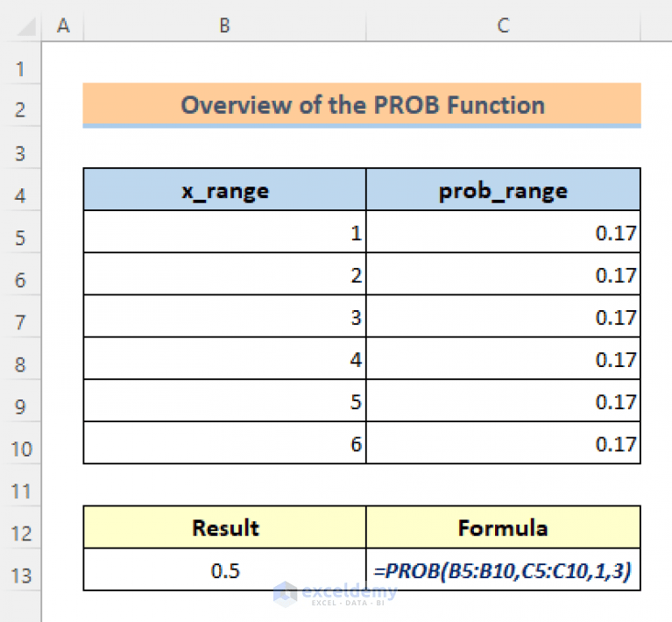The image size is (672, 622).
Task: Select cell C8 with 0.17
Action: 503,358
